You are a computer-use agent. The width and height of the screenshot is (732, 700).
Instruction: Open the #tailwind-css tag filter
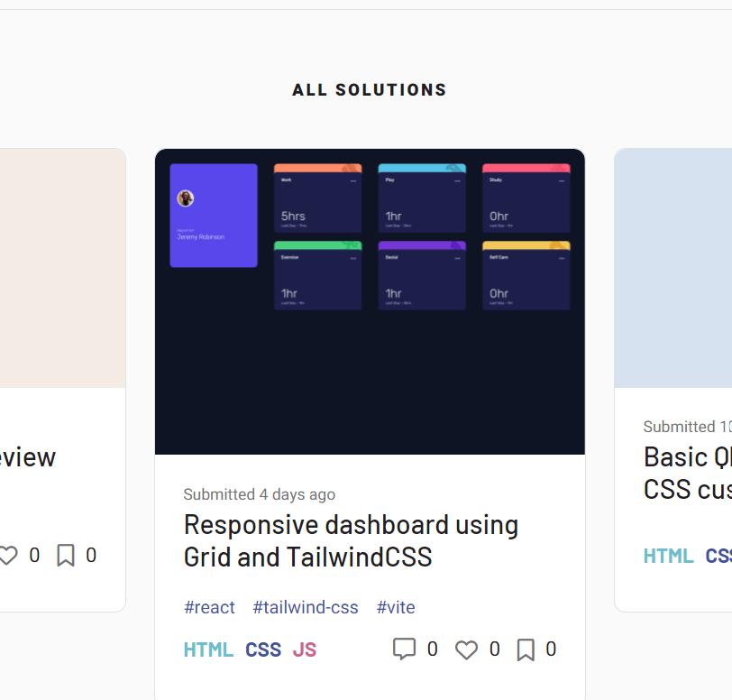click(x=305, y=607)
